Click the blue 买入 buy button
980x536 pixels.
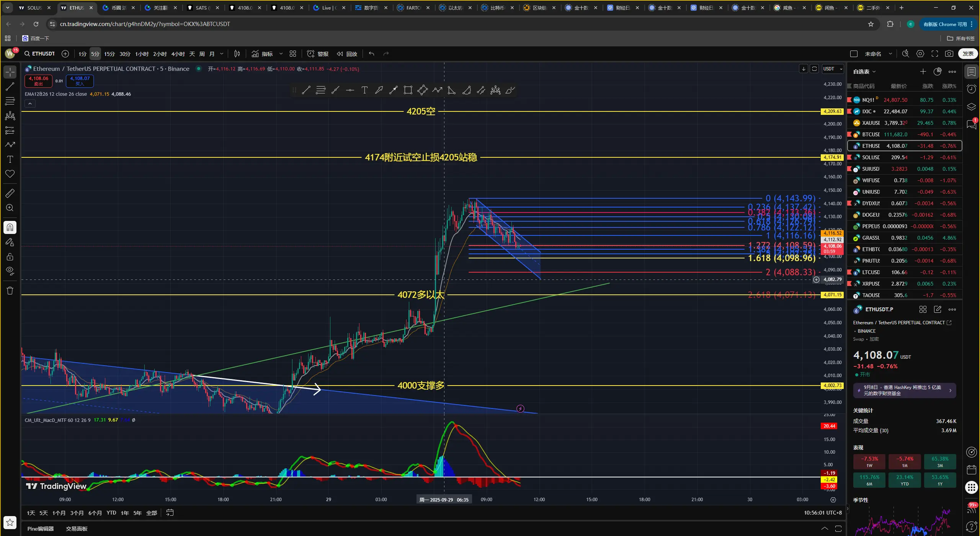click(x=80, y=80)
